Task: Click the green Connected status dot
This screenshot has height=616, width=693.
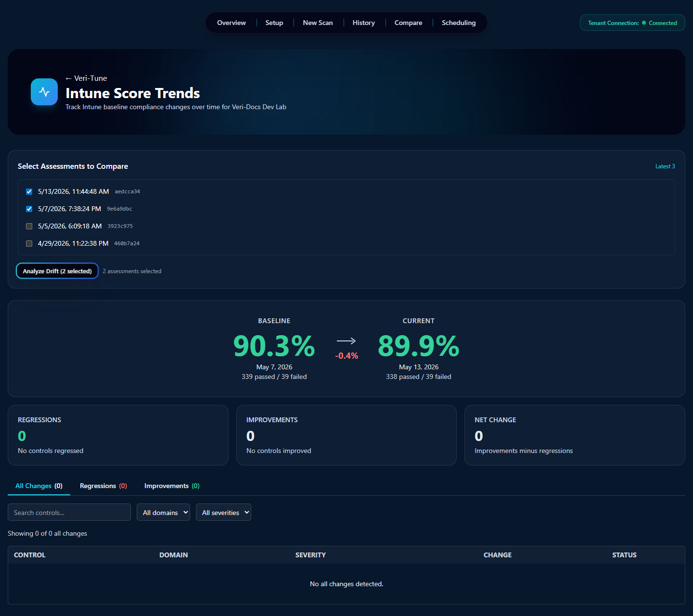Action: coord(644,23)
